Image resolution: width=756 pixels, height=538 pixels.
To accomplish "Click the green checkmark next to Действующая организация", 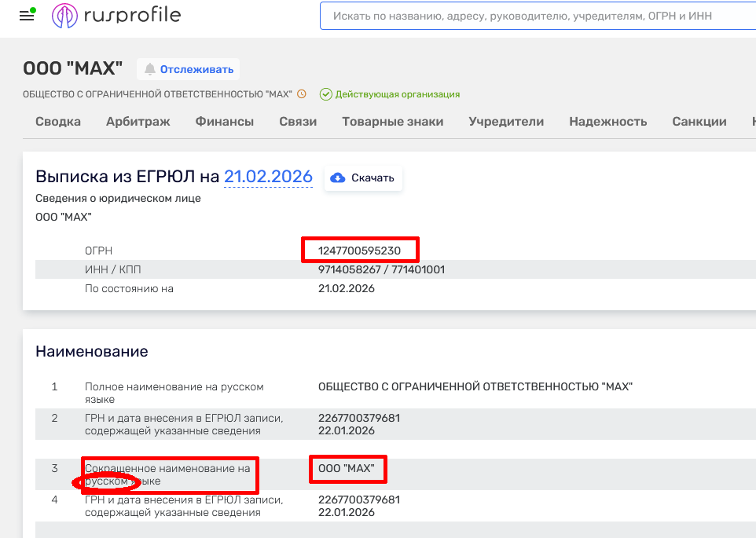I will click(x=325, y=93).
